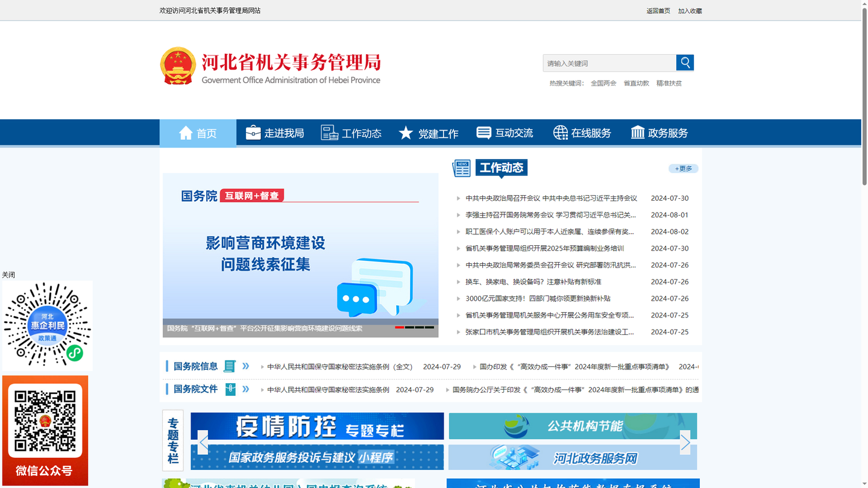Open 国务院办公厅关于印发 document link
Image resolution: width=868 pixels, height=488 pixels.
pos(576,390)
